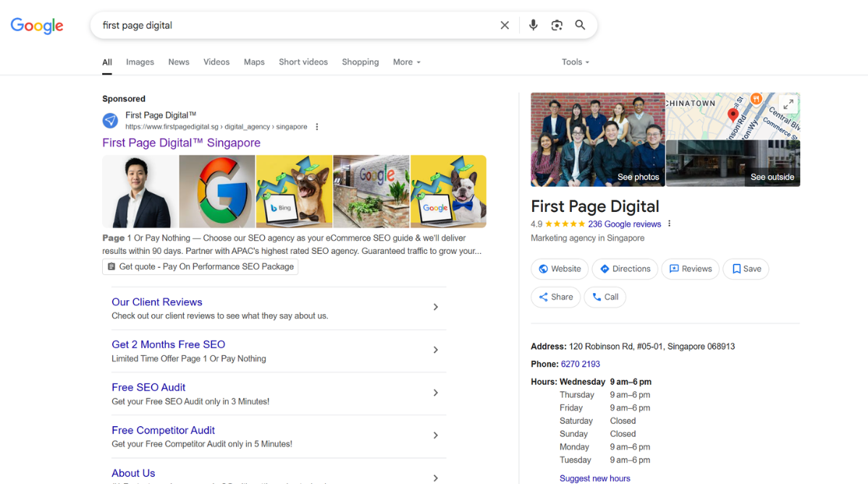Open the First Page Digital™ Singapore ad headline
Viewport: 868px width, 484px height.
click(x=182, y=143)
